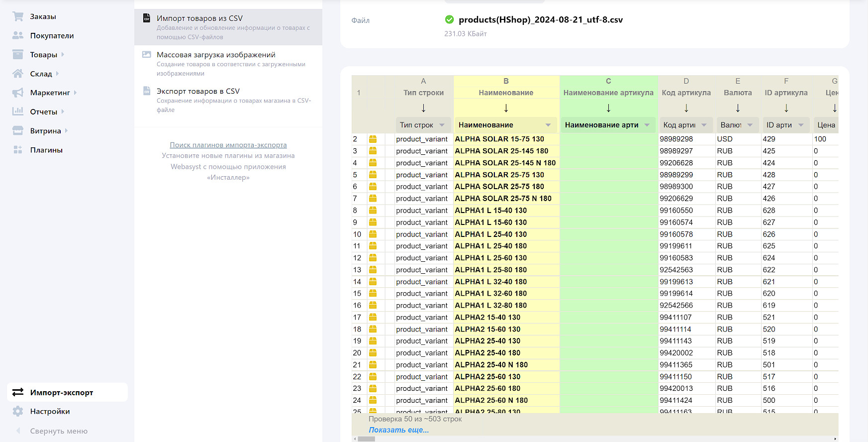The image size is (868, 442).
Task: Select Экспорт товаров в CSV
Action: point(198,91)
